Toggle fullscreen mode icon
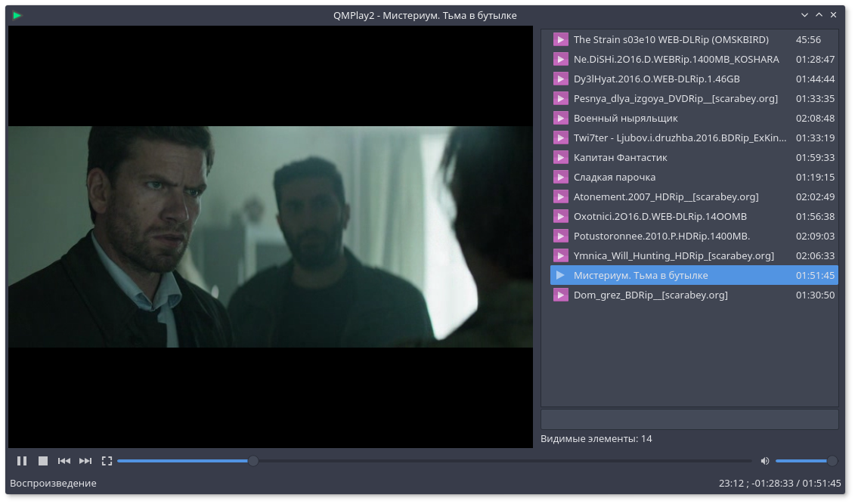 click(x=107, y=461)
